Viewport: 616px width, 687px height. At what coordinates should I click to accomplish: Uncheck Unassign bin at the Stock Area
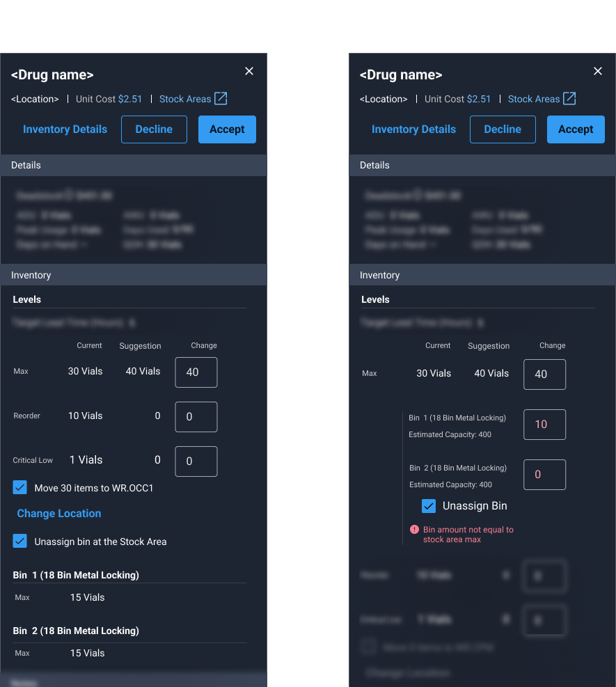pos(19,541)
